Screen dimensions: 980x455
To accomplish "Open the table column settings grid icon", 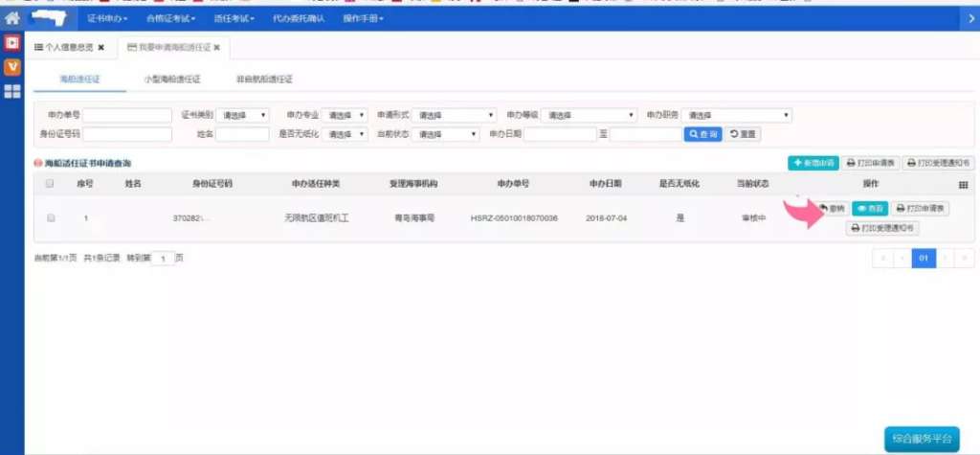I will [963, 185].
